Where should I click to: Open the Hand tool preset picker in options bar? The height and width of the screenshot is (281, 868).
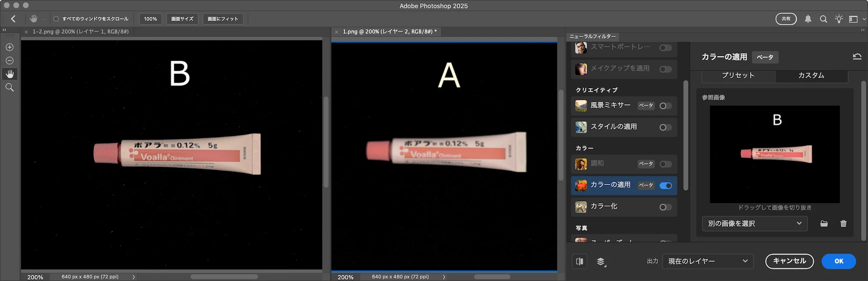tap(44, 19)
